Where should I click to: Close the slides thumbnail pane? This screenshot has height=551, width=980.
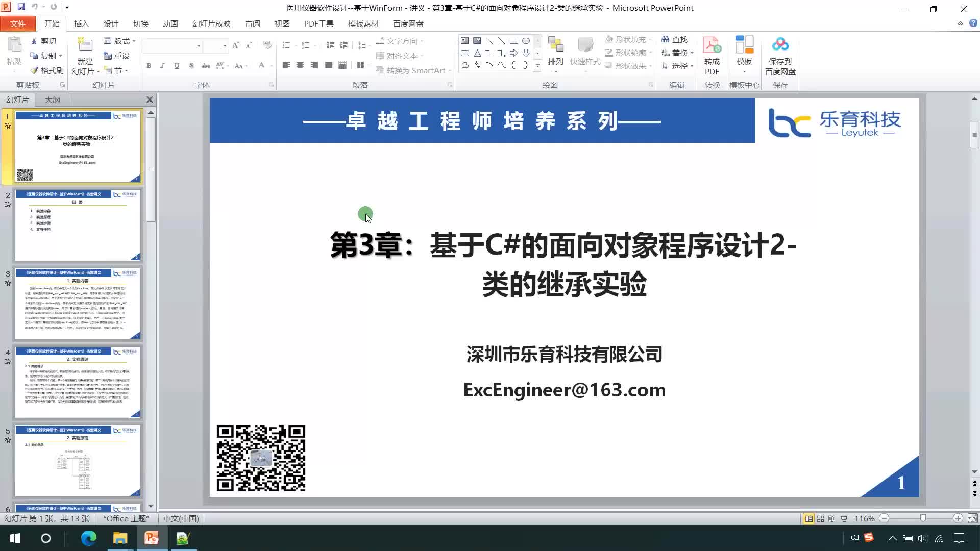tap(150, 99)
